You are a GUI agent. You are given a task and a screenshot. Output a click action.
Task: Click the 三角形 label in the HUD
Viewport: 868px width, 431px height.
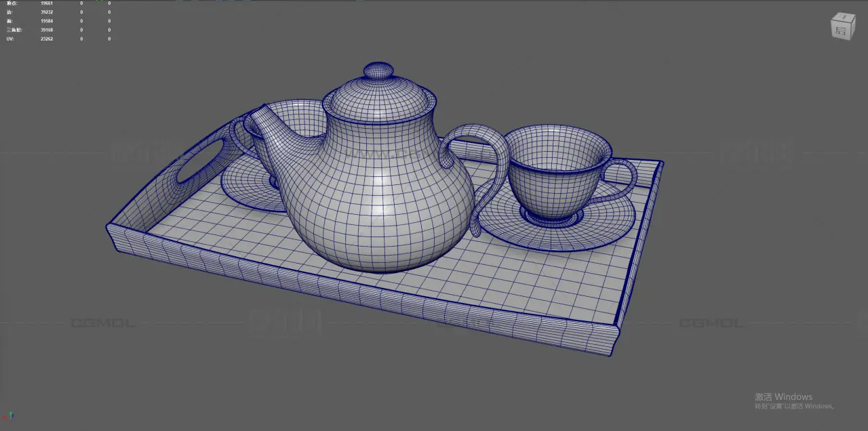coord(14,30)
